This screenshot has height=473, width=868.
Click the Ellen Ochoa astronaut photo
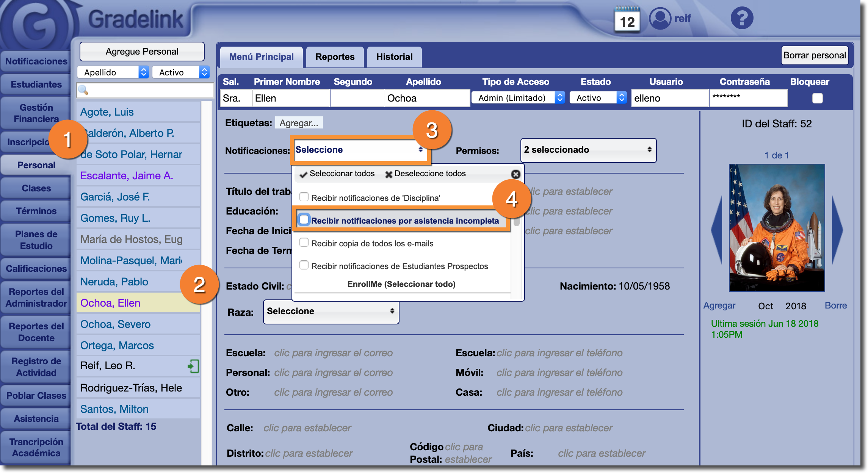[777, 227]
